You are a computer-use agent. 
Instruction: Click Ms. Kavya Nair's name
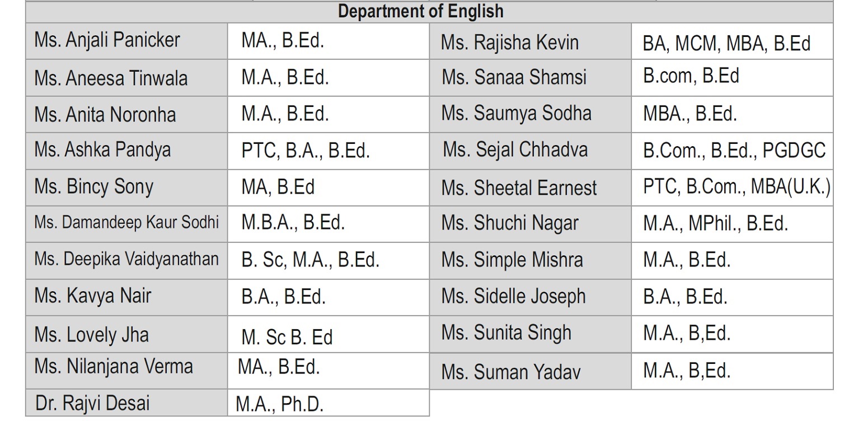[x=92, y=296]
